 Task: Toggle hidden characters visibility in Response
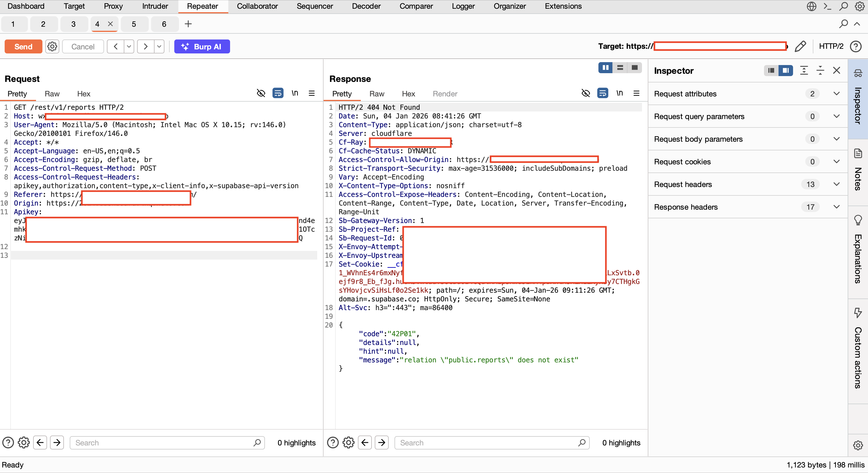point(586,93)
